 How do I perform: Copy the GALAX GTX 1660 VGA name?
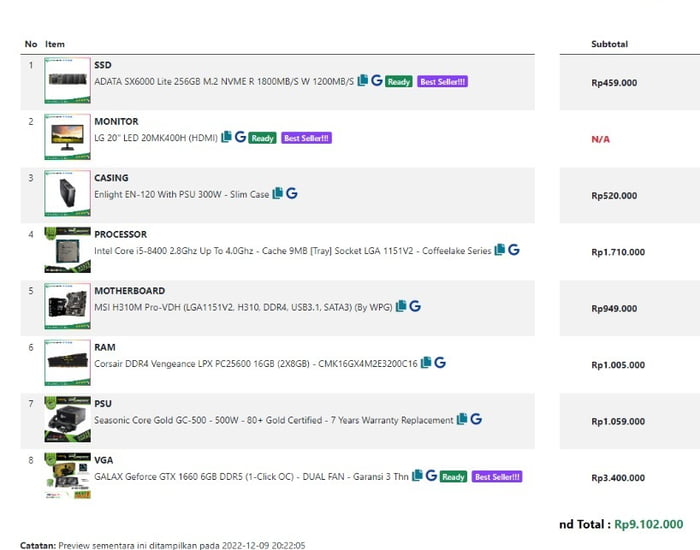click(417, 475)
